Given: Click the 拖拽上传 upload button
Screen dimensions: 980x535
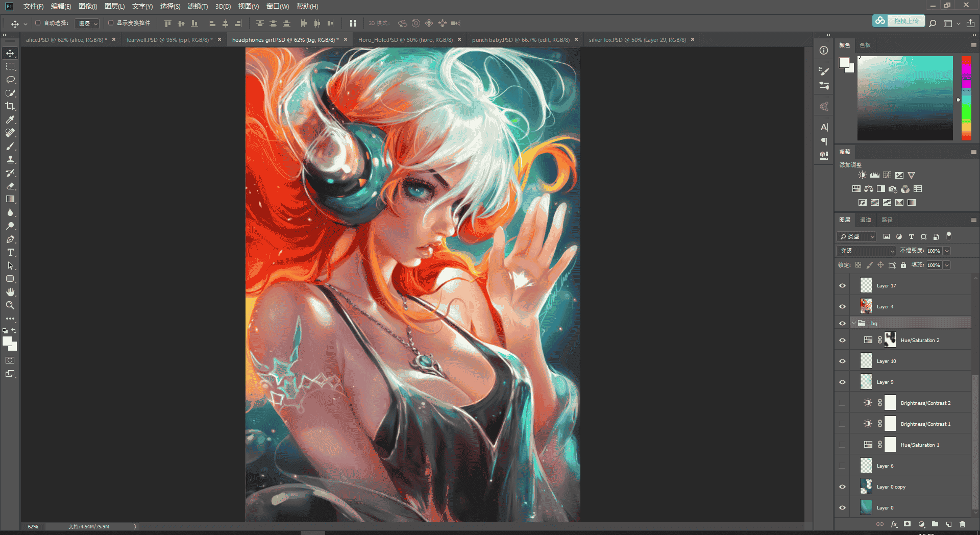Looking at the screenshot, I should [899, 21].
